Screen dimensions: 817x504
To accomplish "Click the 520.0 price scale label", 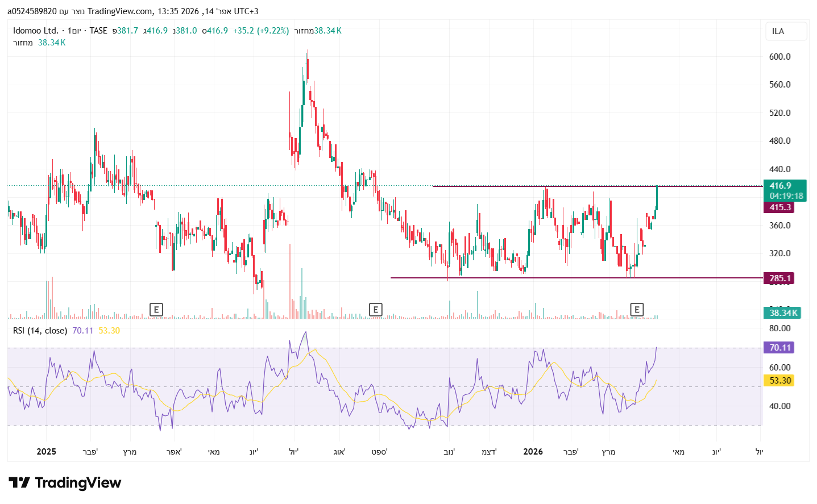I will coord(779,113).
